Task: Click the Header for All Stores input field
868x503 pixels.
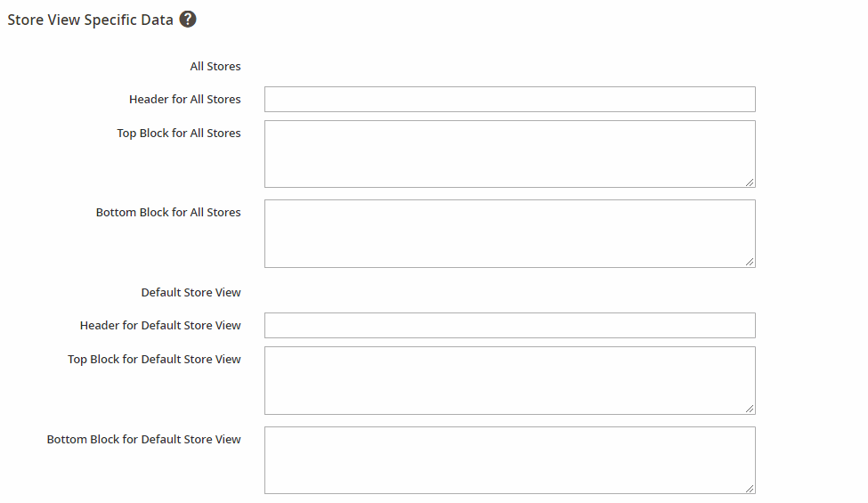Action: tap(510, 99)
